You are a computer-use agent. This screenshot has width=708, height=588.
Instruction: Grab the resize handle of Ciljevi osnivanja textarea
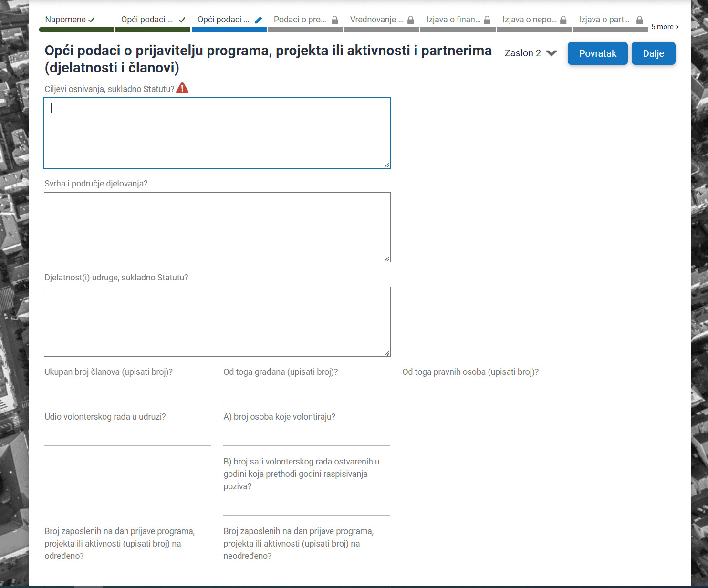(x=387, y=165)
